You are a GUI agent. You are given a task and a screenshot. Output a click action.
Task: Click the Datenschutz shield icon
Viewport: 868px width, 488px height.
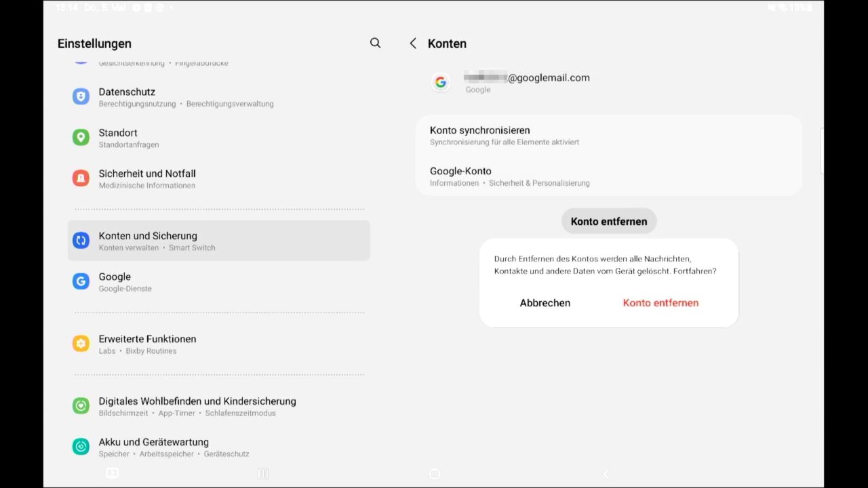(x=81, y=96)
